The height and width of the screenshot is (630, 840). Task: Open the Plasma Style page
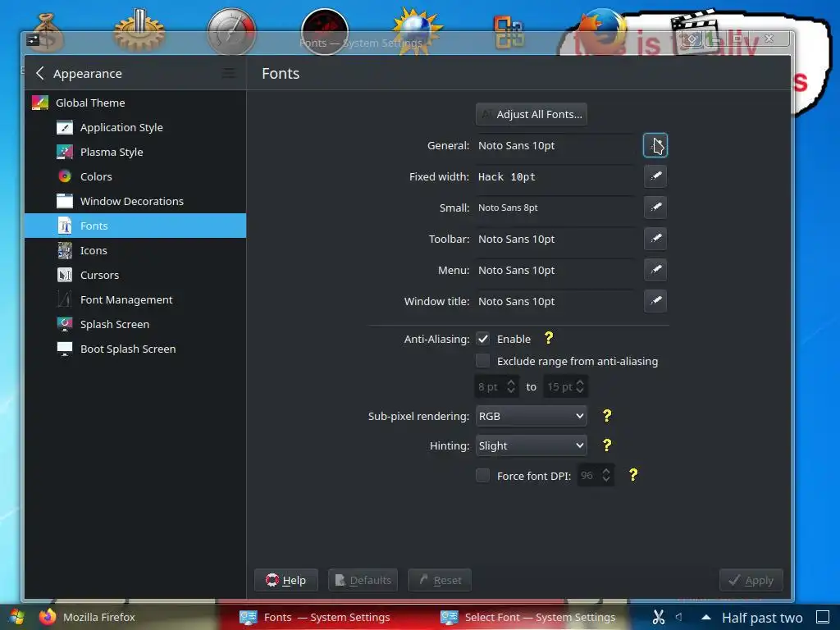[x=135, y=152]
